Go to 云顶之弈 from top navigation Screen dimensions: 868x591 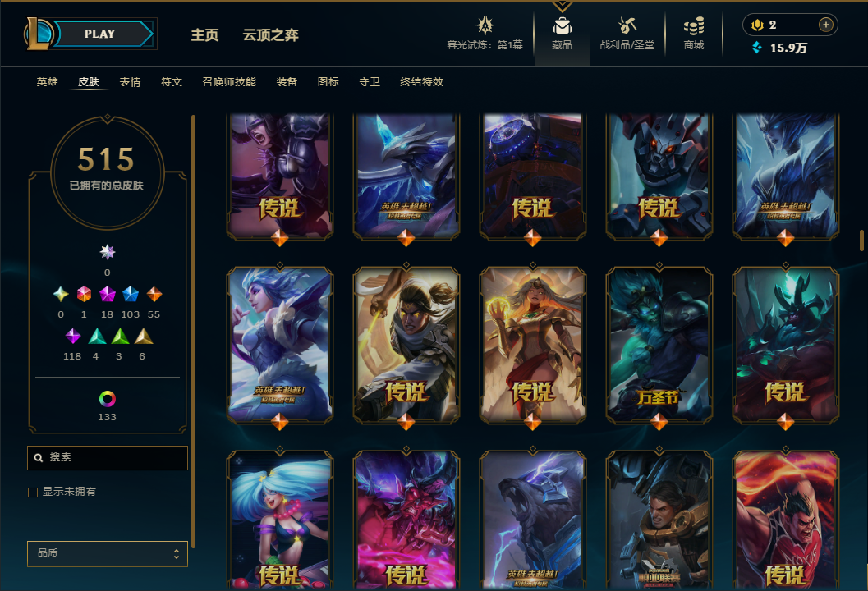[271, 34]
